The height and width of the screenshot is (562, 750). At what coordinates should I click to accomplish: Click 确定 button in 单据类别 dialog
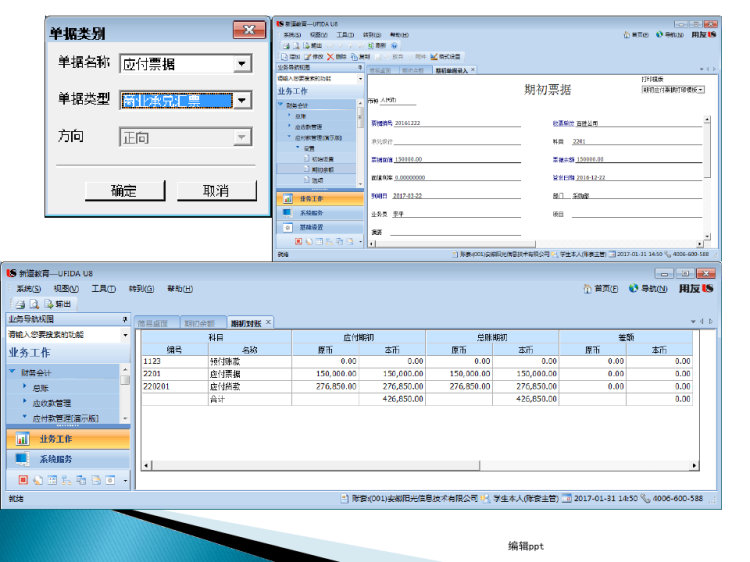[x=125, y=191]
